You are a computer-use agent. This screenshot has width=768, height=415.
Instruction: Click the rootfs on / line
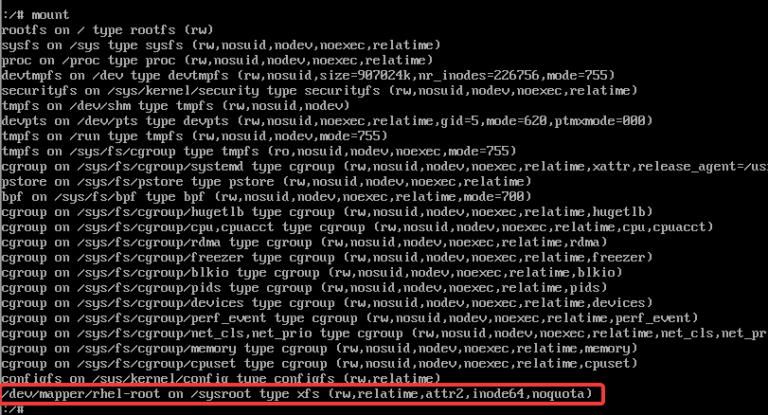click(x=107, y=30)
